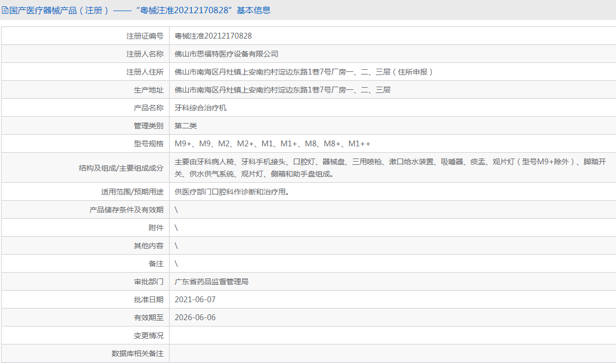
Task: Click registration number 粤械注准20212170828 value
Action: [213, 36]
